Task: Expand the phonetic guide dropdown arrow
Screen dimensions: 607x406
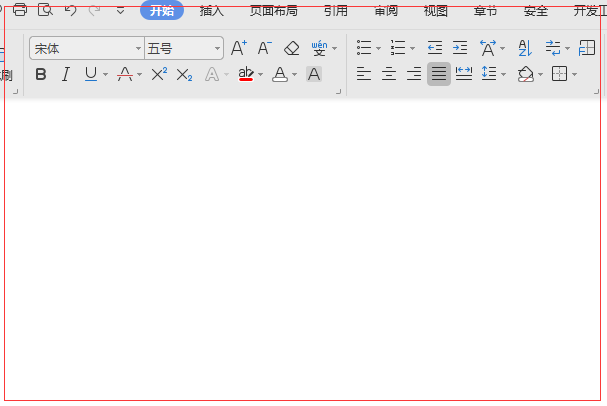Action: (334, 48)
